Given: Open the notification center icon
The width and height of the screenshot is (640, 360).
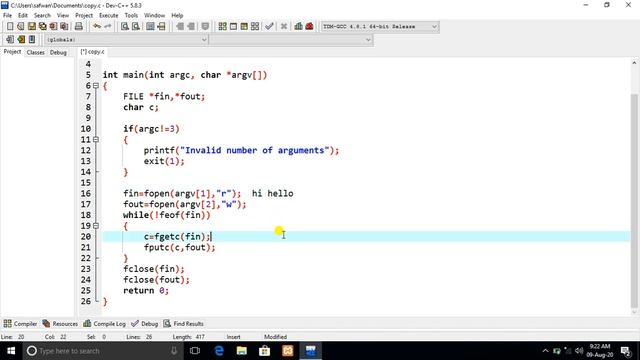Looking at the screenshot, I should (x=625, y=351).
